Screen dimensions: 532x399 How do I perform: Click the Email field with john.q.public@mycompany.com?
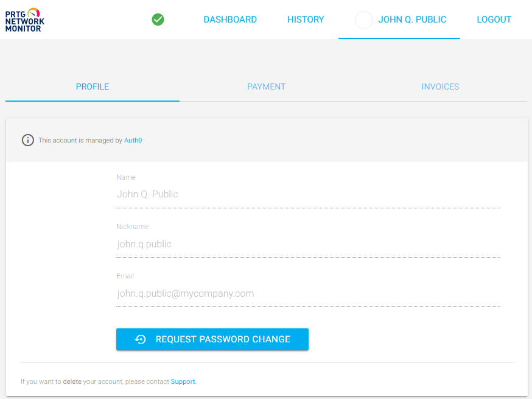pyautogui.click(x=308, y=293)
